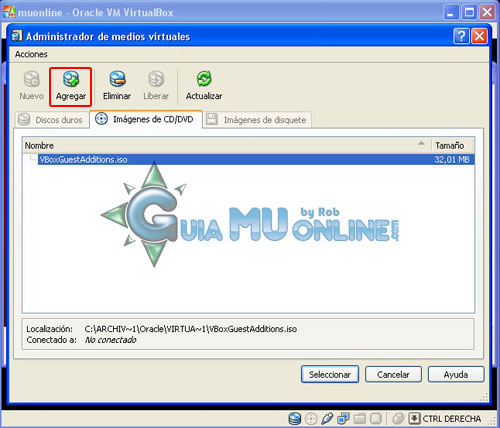Click the Liberar media icon
Viewport: 500px width, 428px height.
[x=156, y=79]
